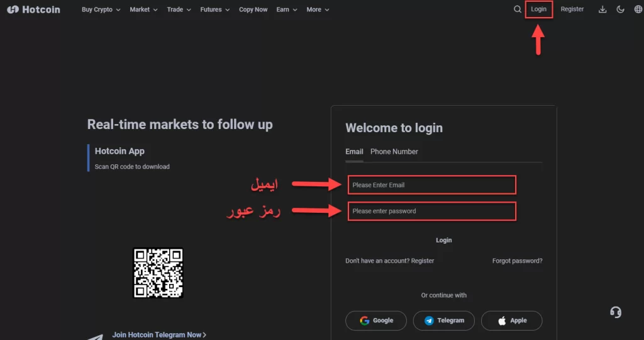Toggle dark mode moon icon

point(620,9)
